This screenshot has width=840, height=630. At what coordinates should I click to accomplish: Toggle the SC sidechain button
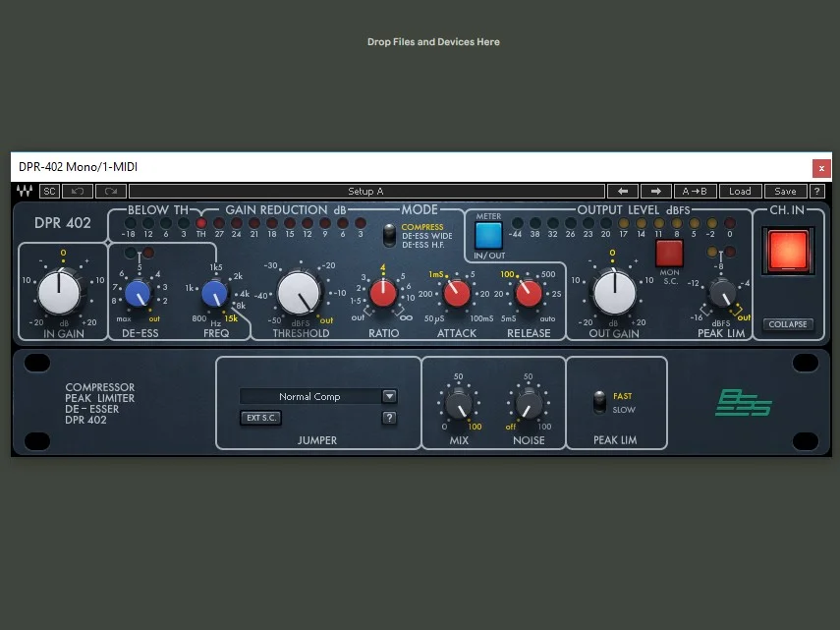pos(49,192)
